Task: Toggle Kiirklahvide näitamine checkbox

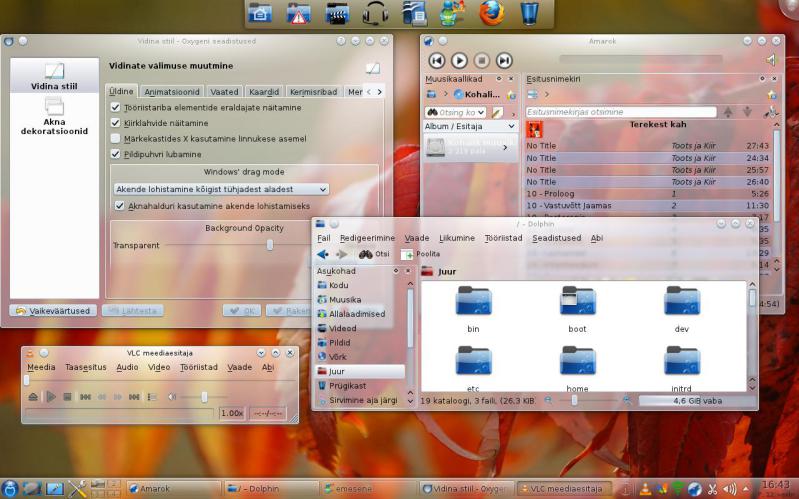Action: point(116,123)
